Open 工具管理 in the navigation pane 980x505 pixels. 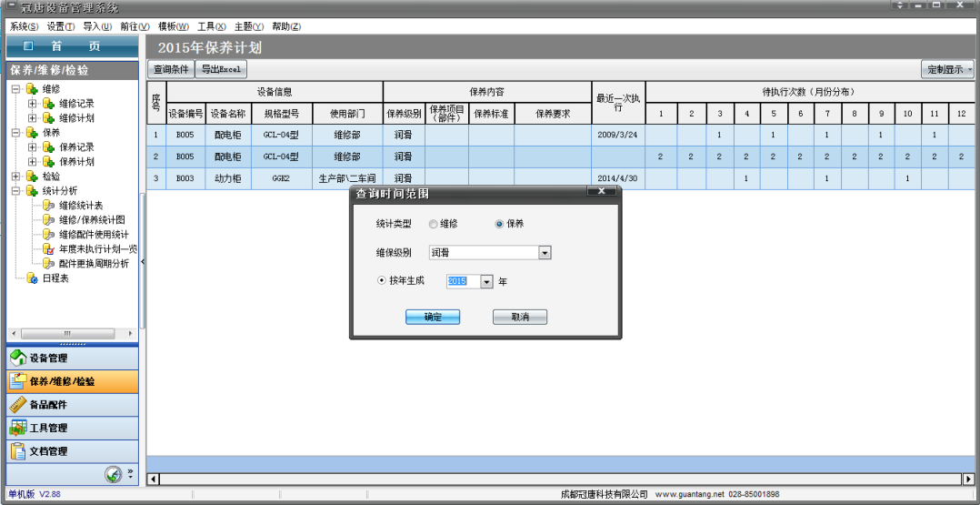pos(47,428)
